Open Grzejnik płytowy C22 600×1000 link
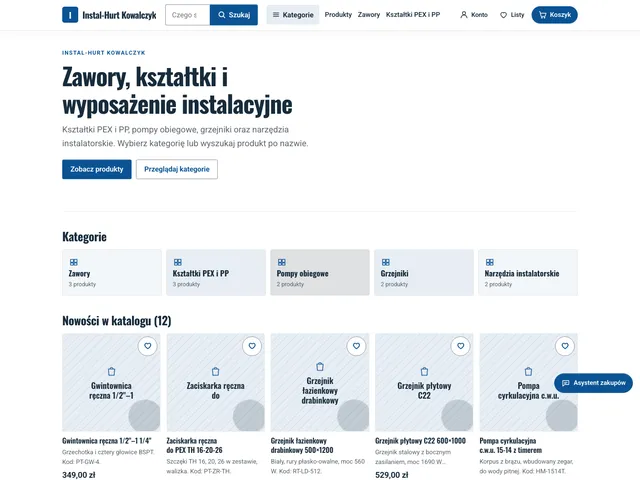The height and width of the screenshot is (480, 640). (420, 441)
